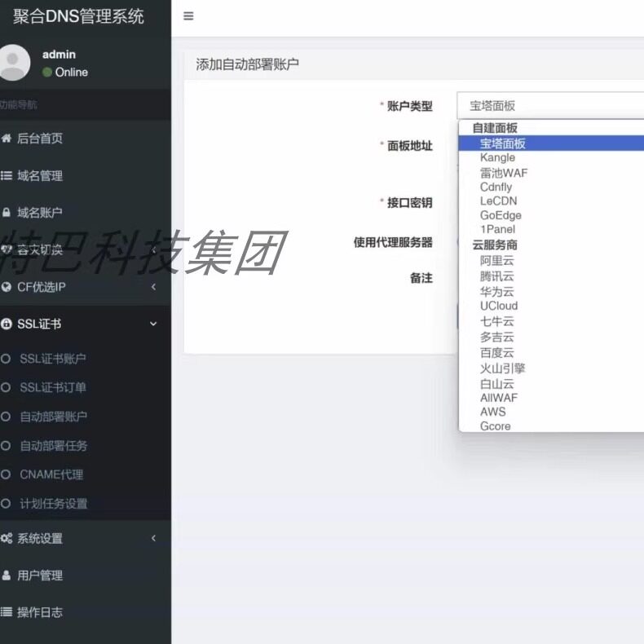Click the user icon beside 用户管理
The image size is (644, 644).
[x=7, y=575]
